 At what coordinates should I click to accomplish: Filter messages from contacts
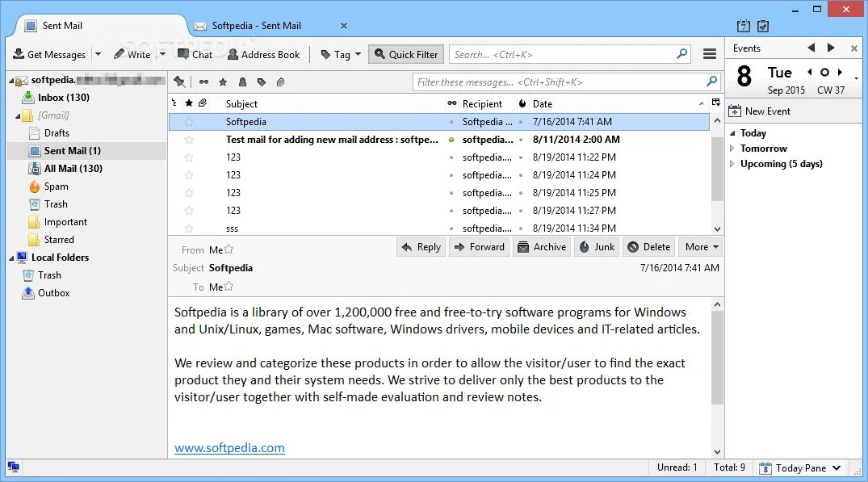tap(242, 82)
